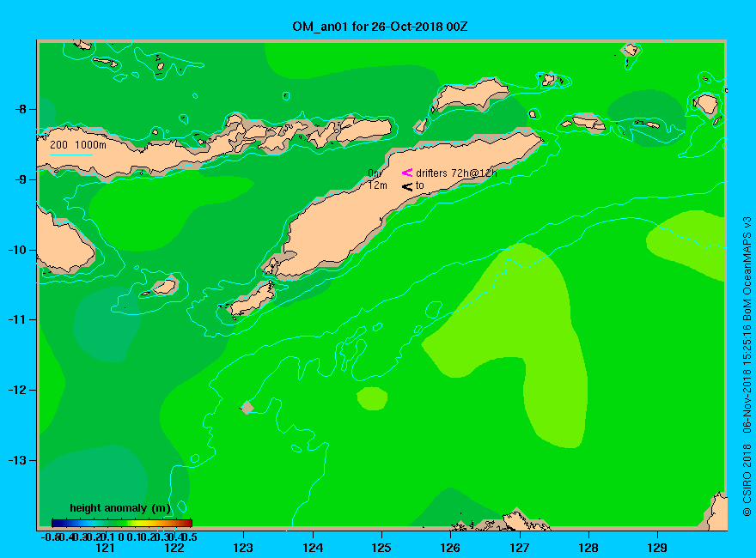Click the small light-green anomaly patch near 125, -12

(372, 399)
